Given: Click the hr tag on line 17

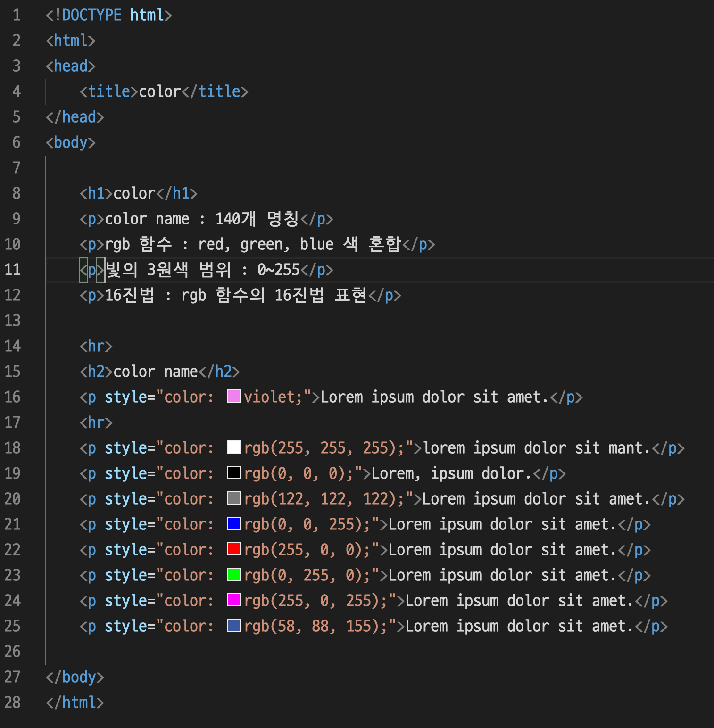Looking at the screenshot, I should 96,422.
